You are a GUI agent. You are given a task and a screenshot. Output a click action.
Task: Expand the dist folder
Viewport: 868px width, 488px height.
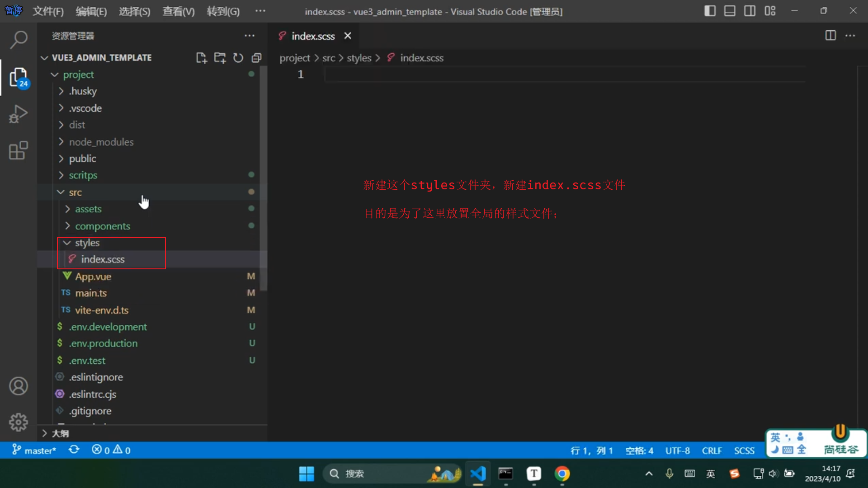click(77, 125)
